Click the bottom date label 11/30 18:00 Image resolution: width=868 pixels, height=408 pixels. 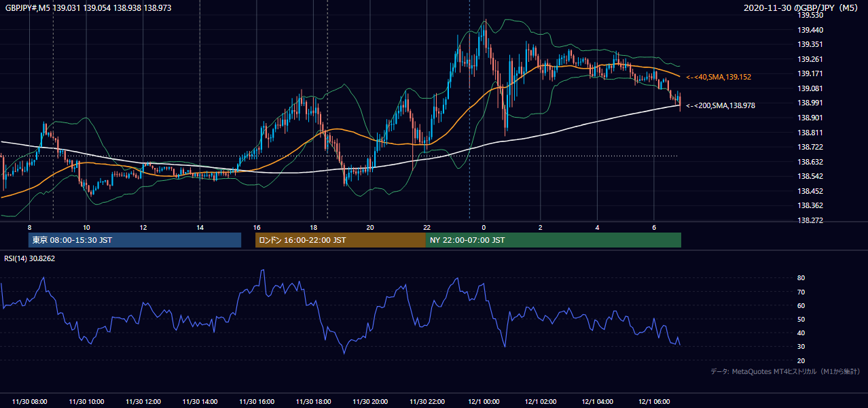[x=314, y=402]
